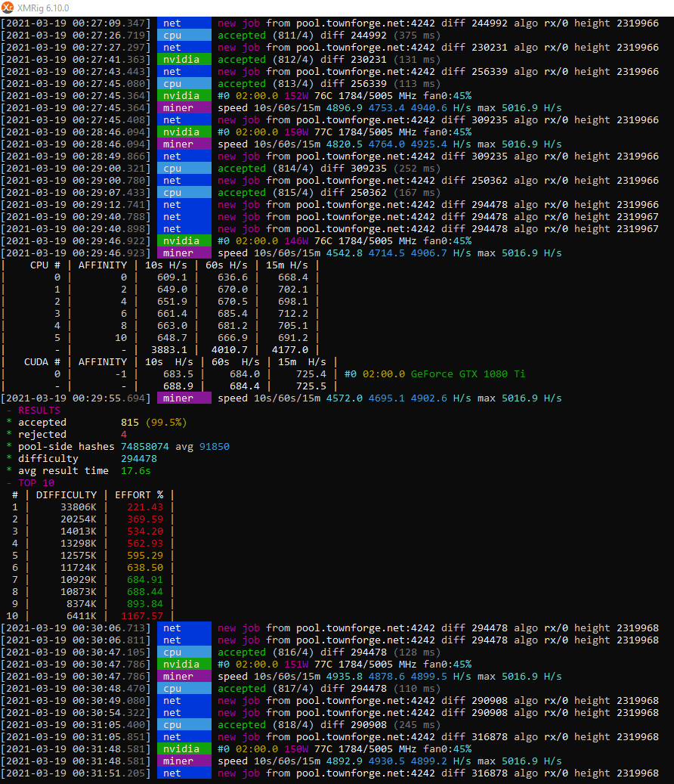
Task: Click CPU 2 10s hashrate '651.9'
Action: point(172,302)
